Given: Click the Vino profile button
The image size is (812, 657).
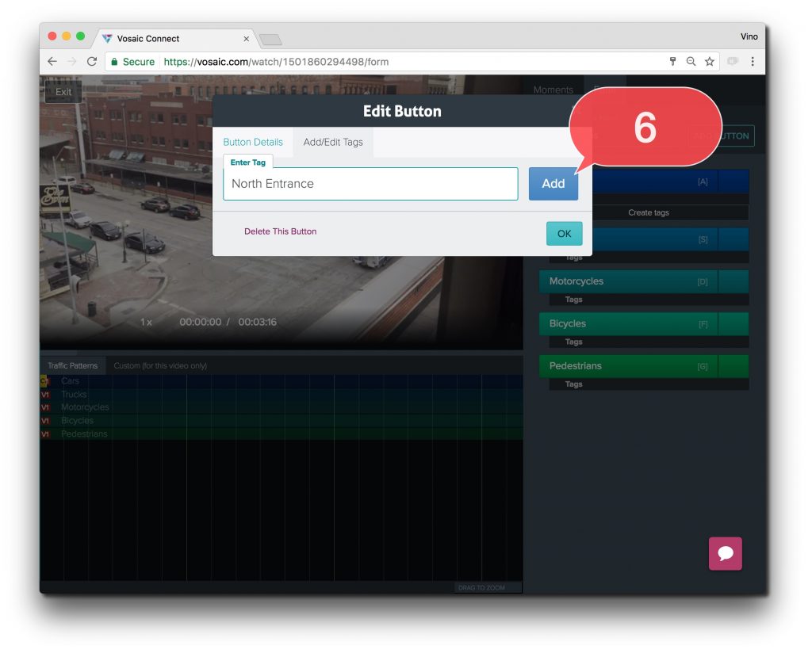Looking at the screenshot, I should (x=749, y=36).
